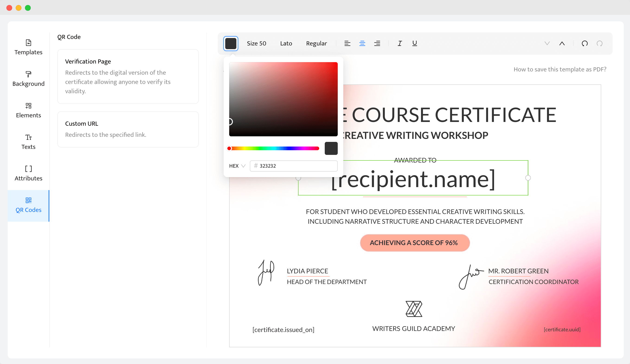630x364 pixels.
Task: Redo the last action
Action: point(599,43)
